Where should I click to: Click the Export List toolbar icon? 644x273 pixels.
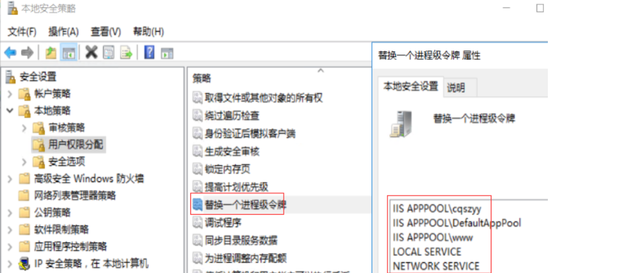pos(126,53)
